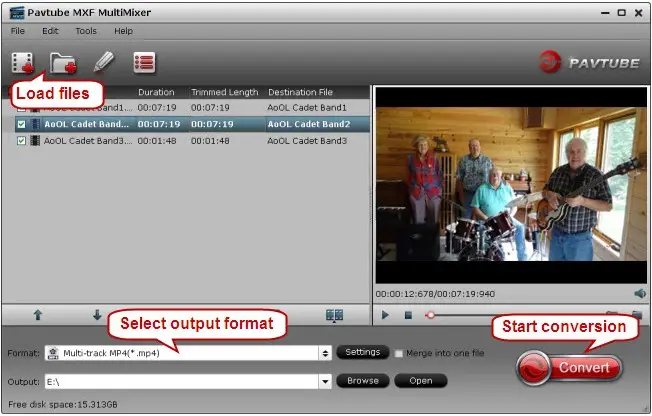The image size is (652, 416).
Task: Click the format profile icon in Format box
Action: pyautogui.click(x=53, y=353)
